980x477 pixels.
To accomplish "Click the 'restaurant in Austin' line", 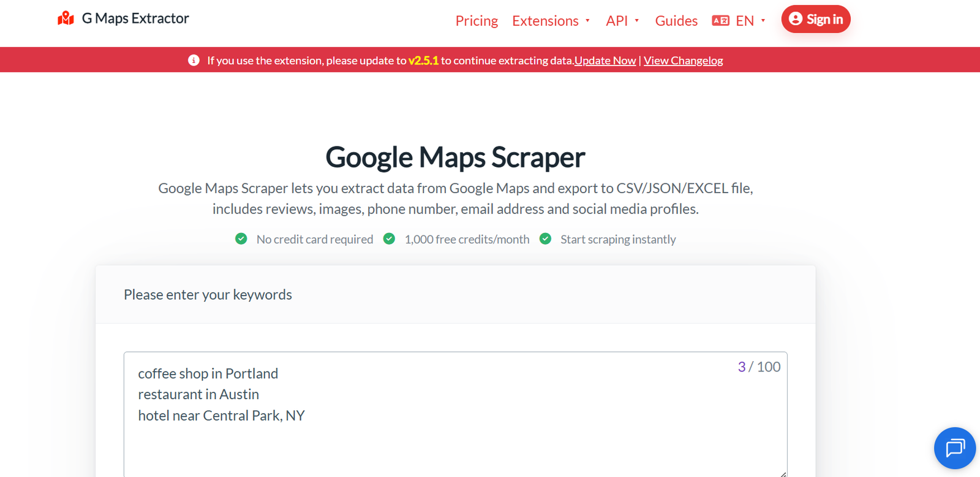I will coord(198,394).
